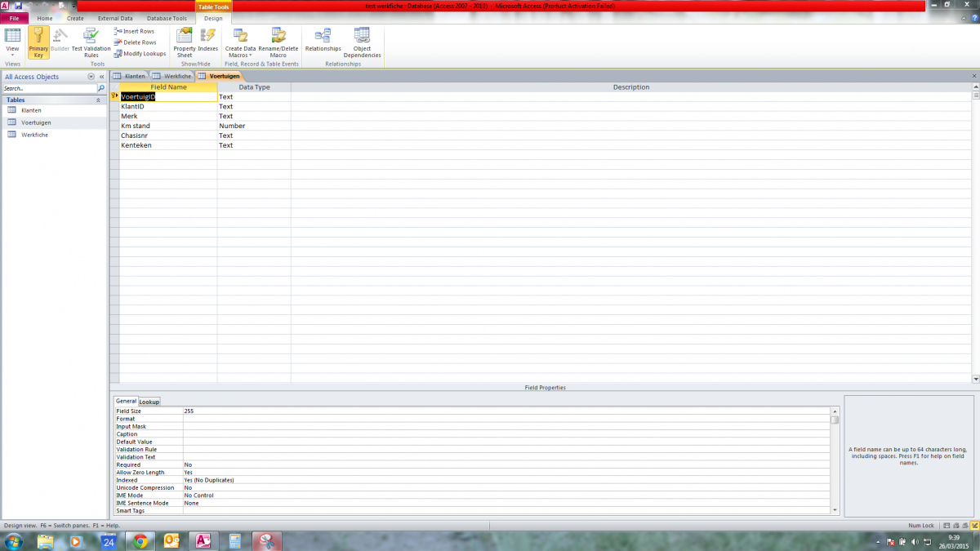Open the Windows Start menu

(15, 540)
